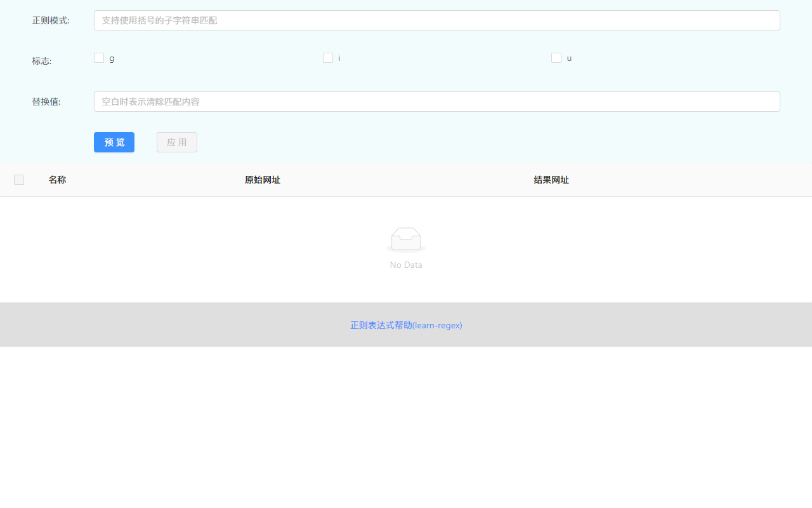Click the 应用 apply button
This screenshot has width=812, height=508.
pyautogui.click(x=176, y=142)
